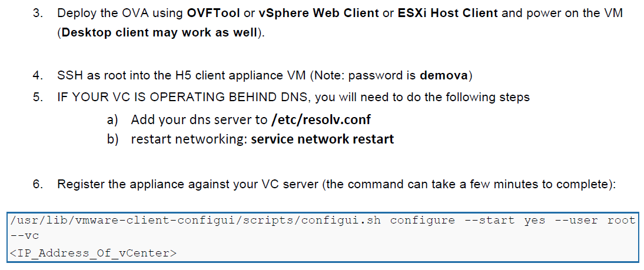Click the word configure in the command

pos(423,221)
